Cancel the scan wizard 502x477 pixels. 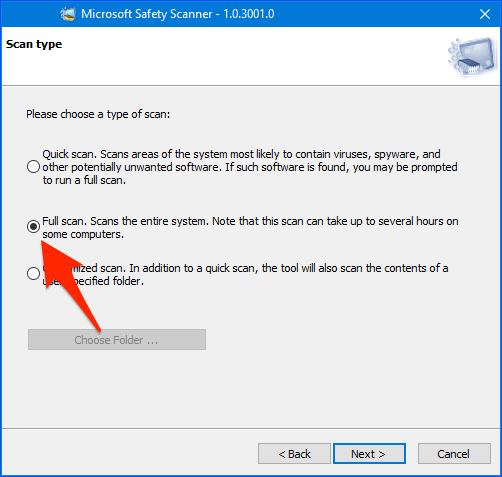point(454,454)
